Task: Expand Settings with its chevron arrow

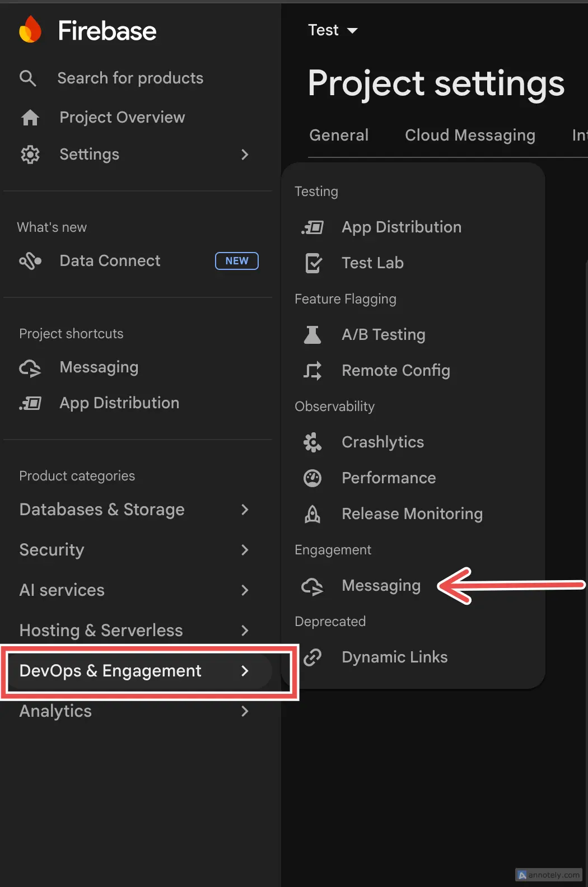Action: coord(245,155)
